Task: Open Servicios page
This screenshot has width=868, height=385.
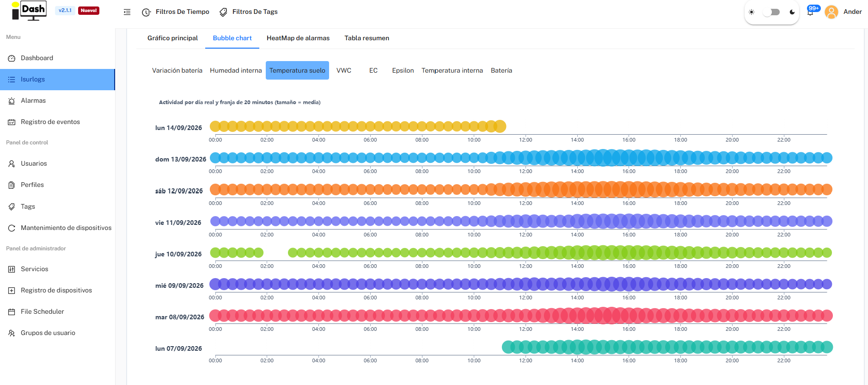Action: click(x=57, y=269)
